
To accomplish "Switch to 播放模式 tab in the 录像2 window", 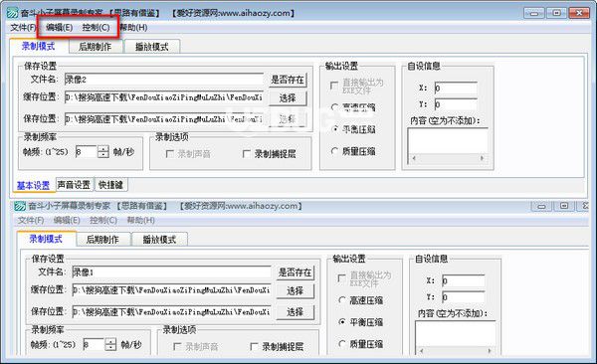I will tap(152, 47).
